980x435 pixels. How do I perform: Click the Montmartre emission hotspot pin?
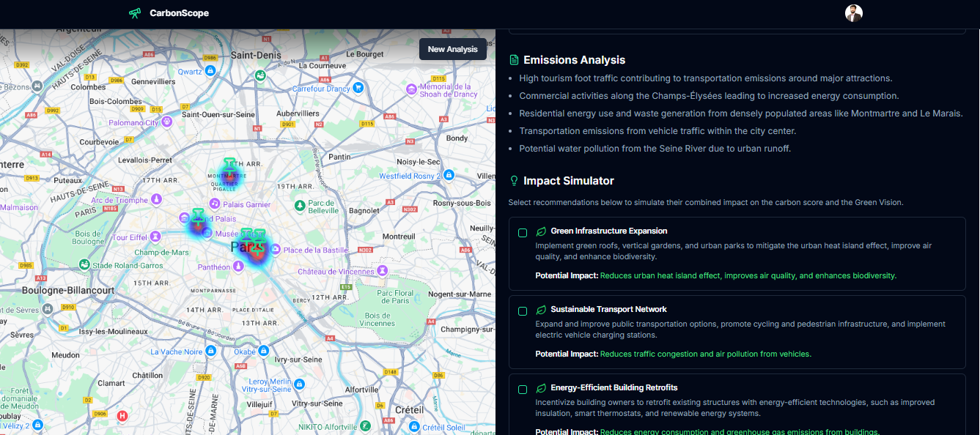pyautogui.click(x=229, y=167)
